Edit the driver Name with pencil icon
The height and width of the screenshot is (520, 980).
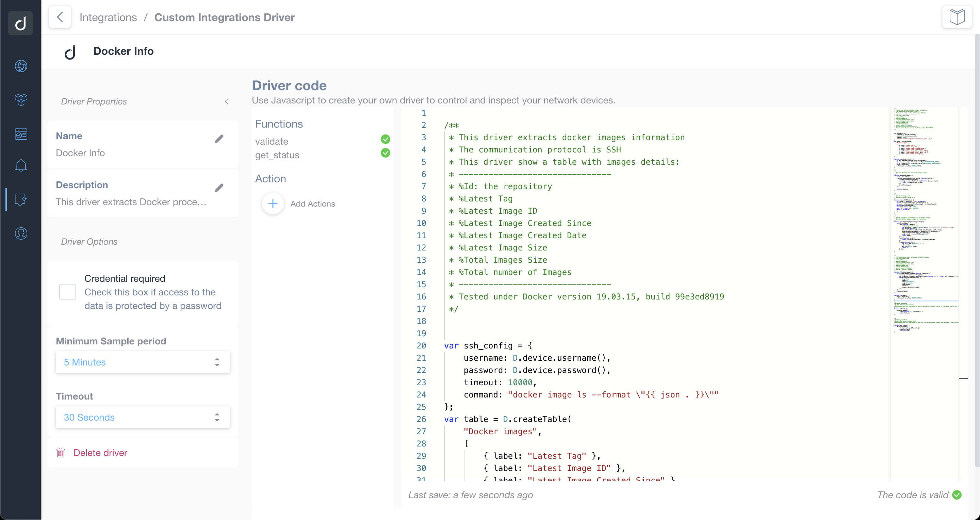point(219,139)
